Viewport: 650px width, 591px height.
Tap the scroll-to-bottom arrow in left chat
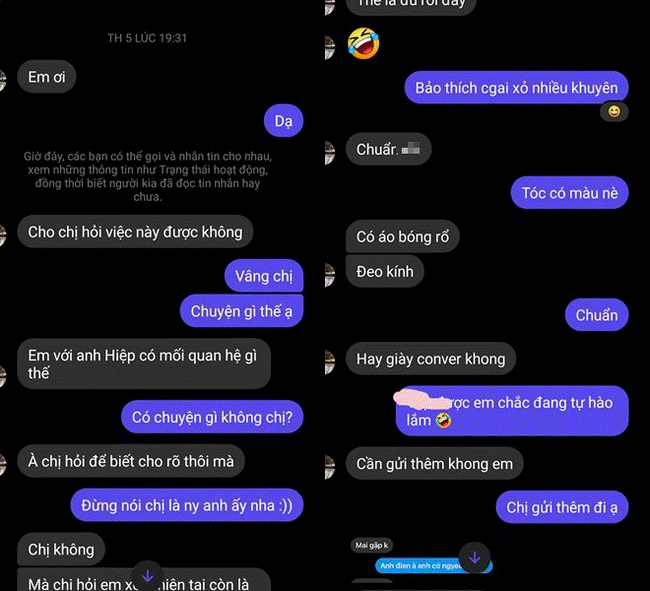point(147,576)
